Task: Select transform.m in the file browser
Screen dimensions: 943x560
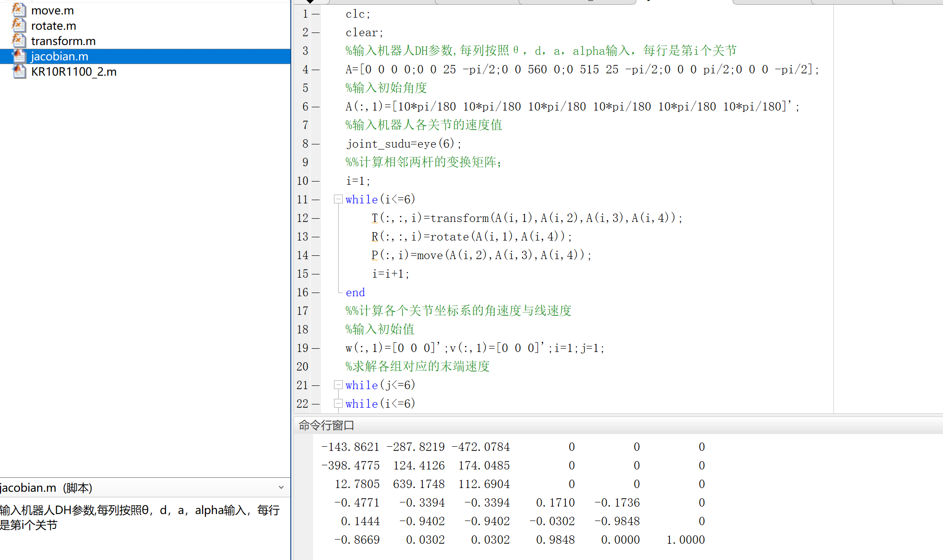Action: click(x=63, y=41)
